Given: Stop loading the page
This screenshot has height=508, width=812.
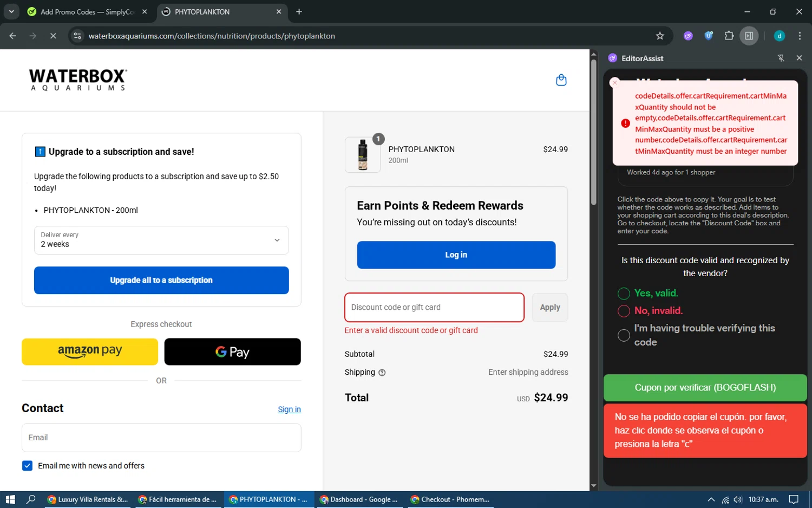Looking at the screenshot, I should 53,36.
